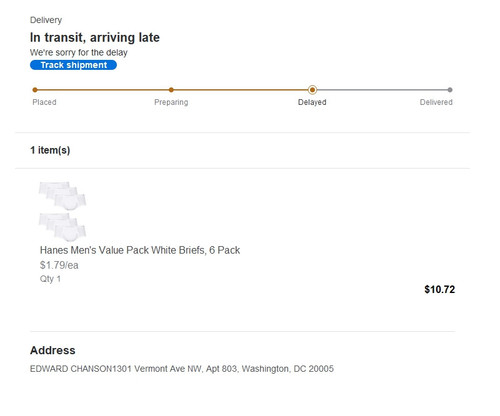Viewport: 500px width, 416px height.
Task: Click the $10.72 item total
Action: [440, 289]
